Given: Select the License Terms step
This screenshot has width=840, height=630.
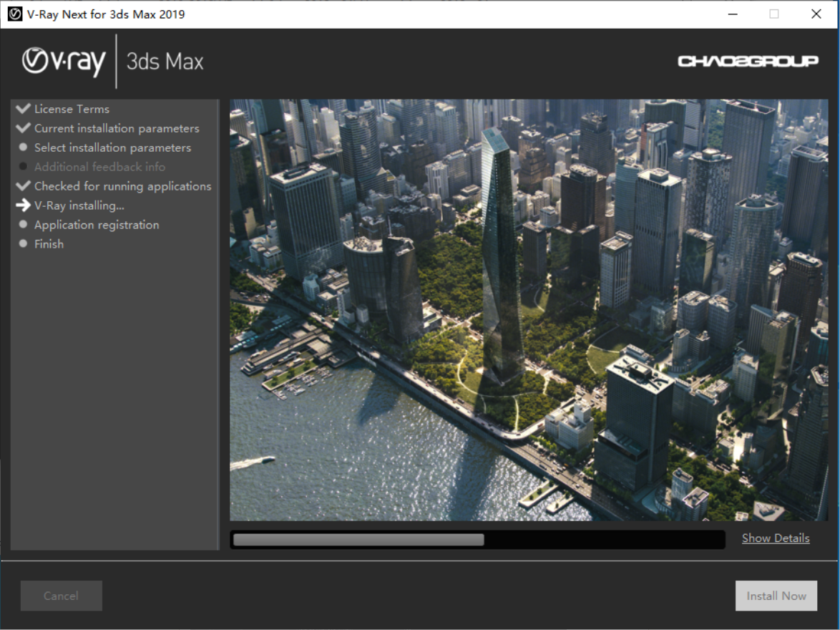Looking at the screenshot, I should tap(72, 109).
